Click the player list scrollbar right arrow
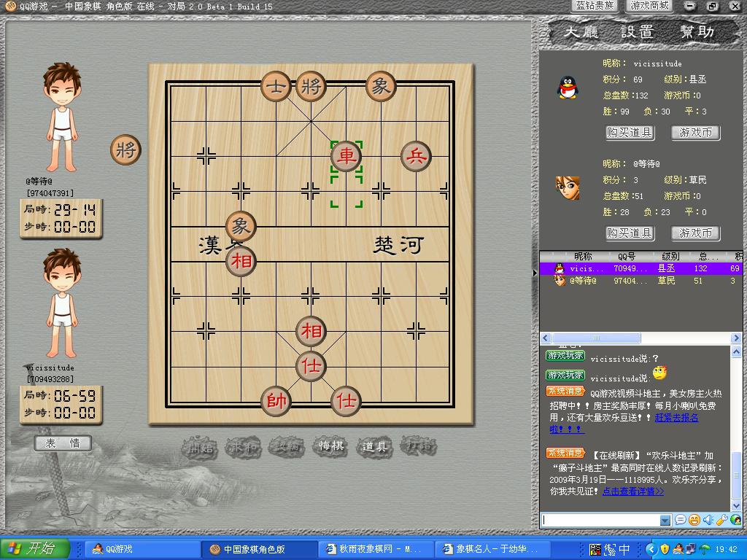Viewport: 747px width, 560px height. click(736, 338)
